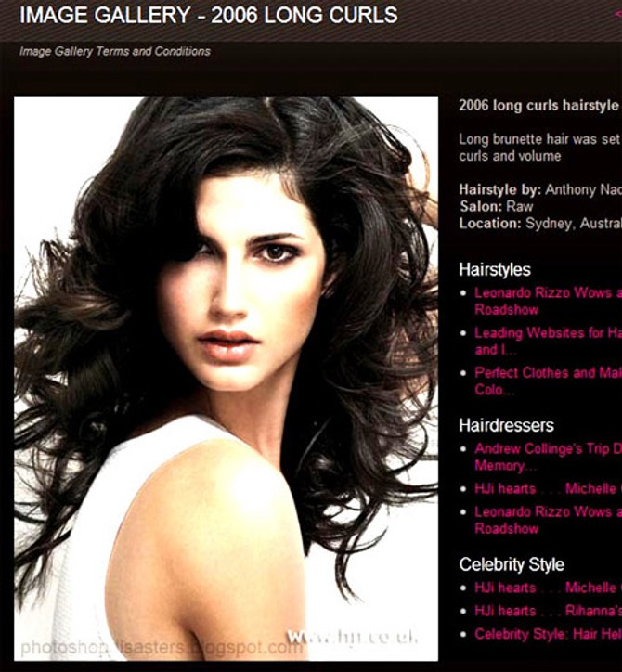Open Leonardo Rizzo link under Hairdressers
This screenshot has width=622, height=672.
(x=549, y=520)
